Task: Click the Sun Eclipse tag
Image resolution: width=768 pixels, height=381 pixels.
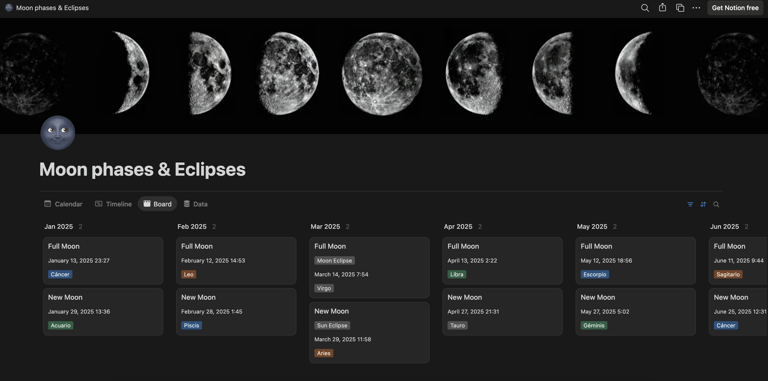Action: [x=332, y=325]
